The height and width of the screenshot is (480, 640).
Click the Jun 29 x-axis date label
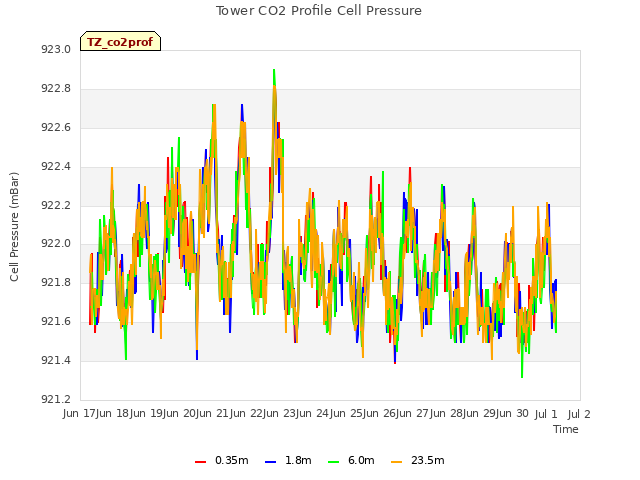(x=481, y=414)
